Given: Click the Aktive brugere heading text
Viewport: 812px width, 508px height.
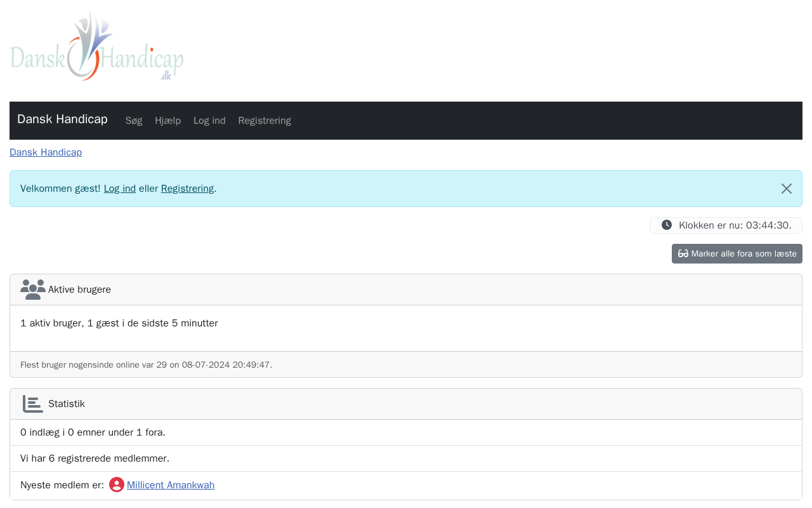Looking at the screenshot, I should 79,290.
